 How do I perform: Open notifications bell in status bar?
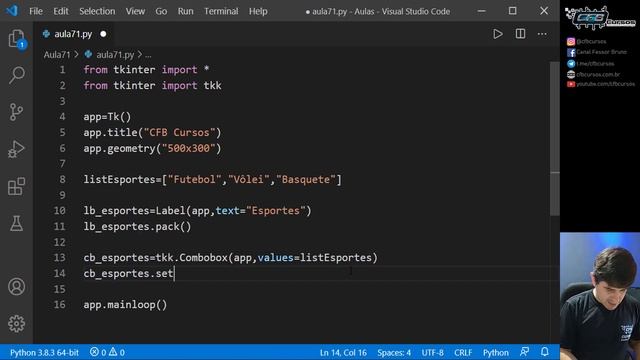545,352
